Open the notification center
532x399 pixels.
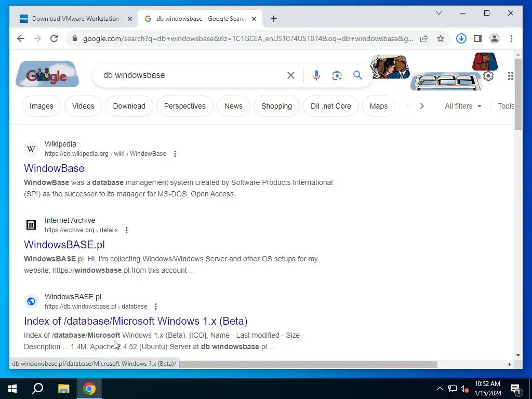[x=516, y=389]
